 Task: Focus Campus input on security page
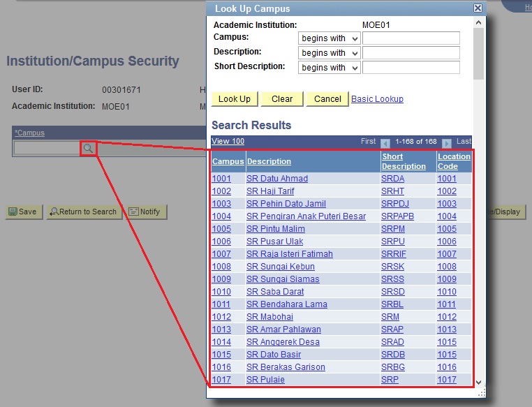[47, 149]
